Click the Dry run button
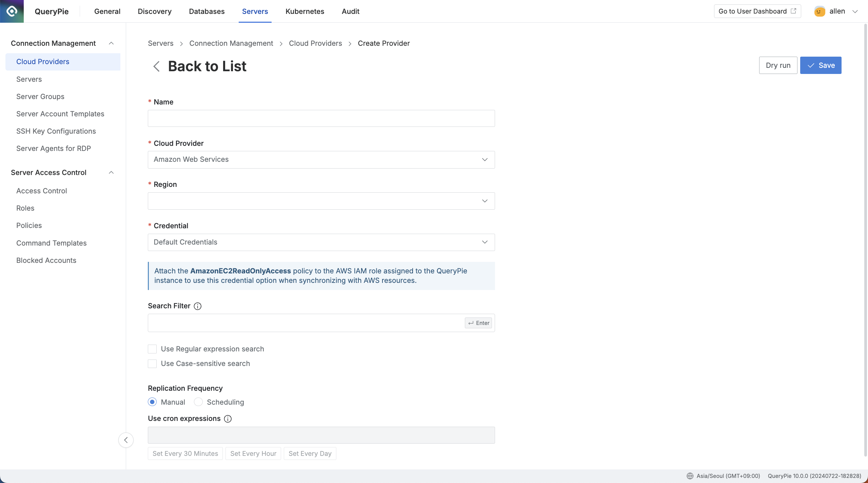 pos(778,65)
